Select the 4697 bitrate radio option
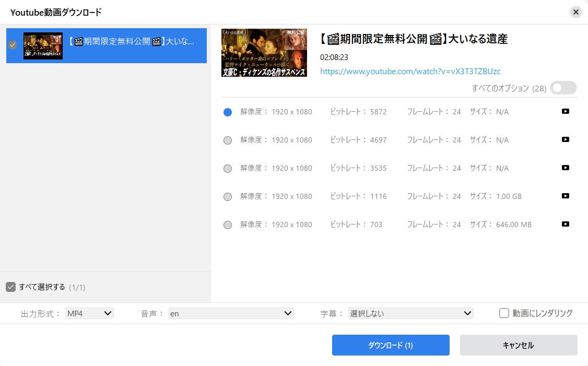 228,140
